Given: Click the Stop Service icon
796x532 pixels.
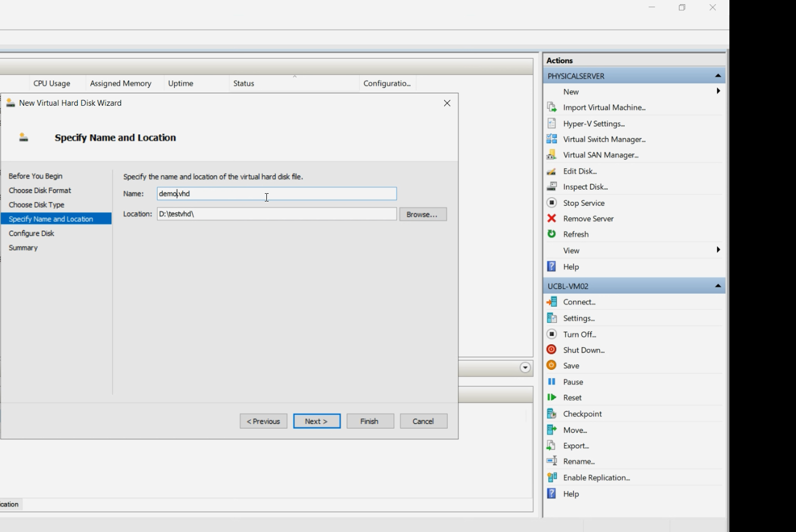Looking at the screenshot, I should pos(552,203).
